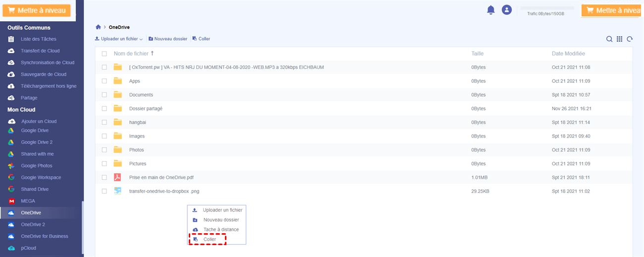644x257 pixels.
Task: Select OneDrive for Business
Action: click(x=45, y=236)
